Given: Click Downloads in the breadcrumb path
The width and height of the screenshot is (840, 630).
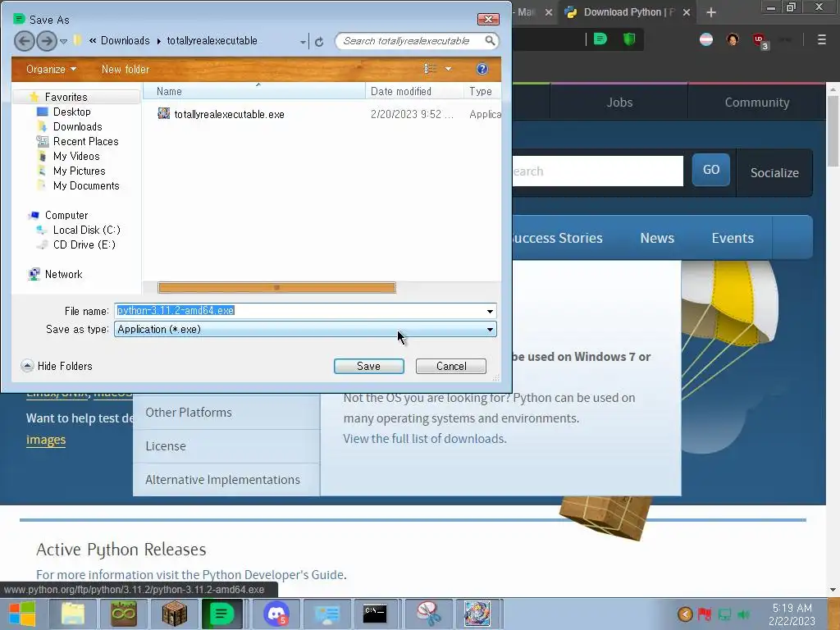Looking at the screenshot, I should [126, 41].
